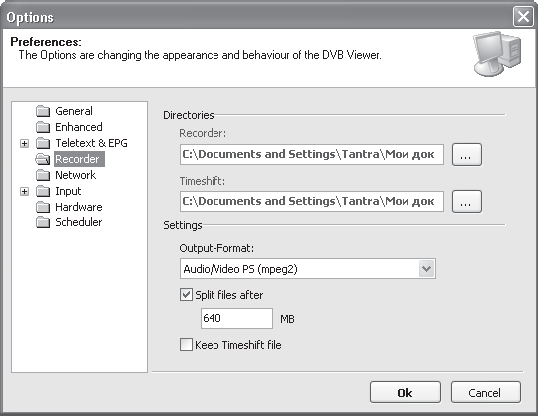Image resolution: width=538 pixels, height=416 pixels.
Task: Expand the Input tree node
Action: click(x=24, y=192)
